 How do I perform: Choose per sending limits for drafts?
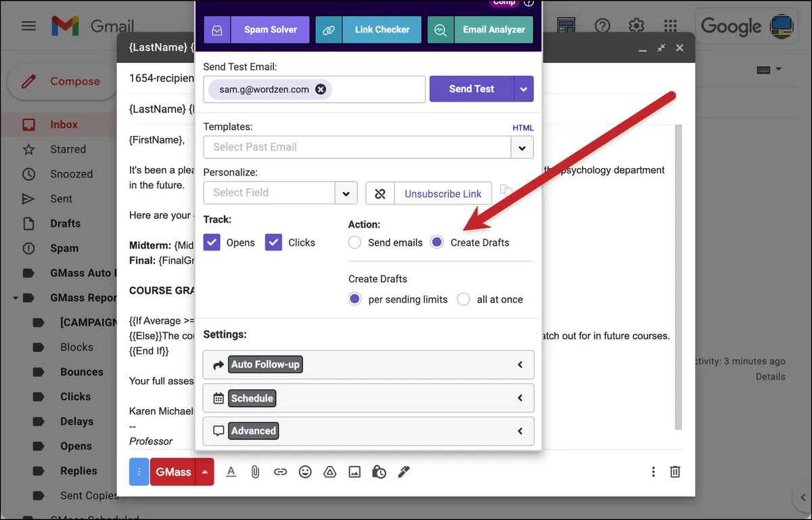tap(355, 299)
